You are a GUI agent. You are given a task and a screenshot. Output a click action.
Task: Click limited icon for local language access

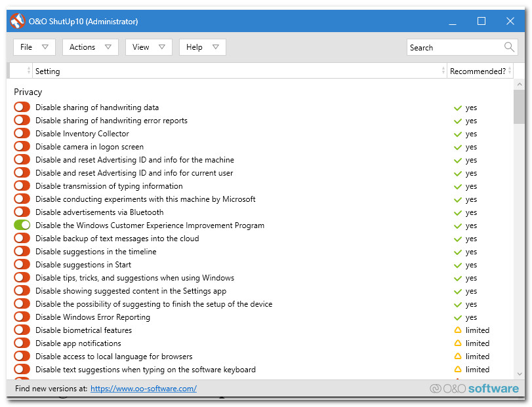click(458, 356)
